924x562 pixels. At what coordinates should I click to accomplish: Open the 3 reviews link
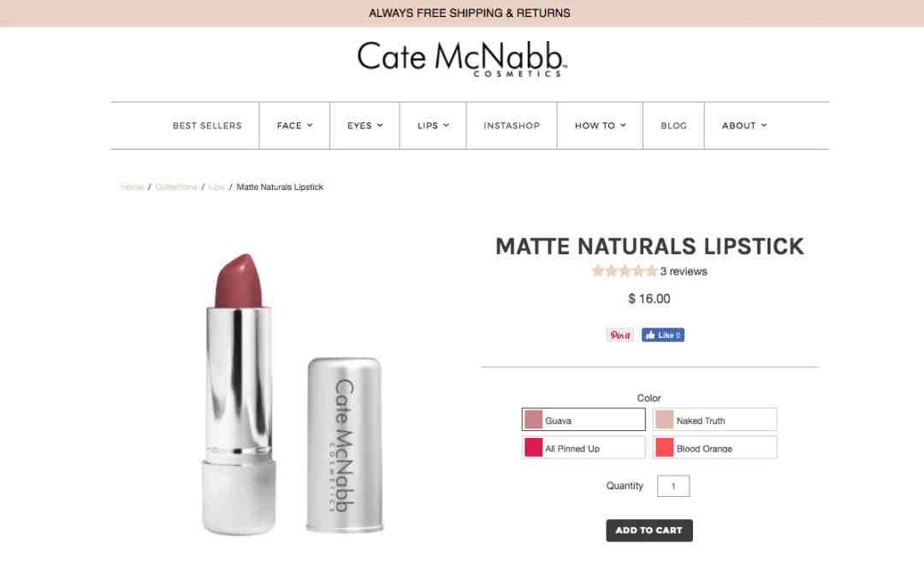(x=684, y=271)
